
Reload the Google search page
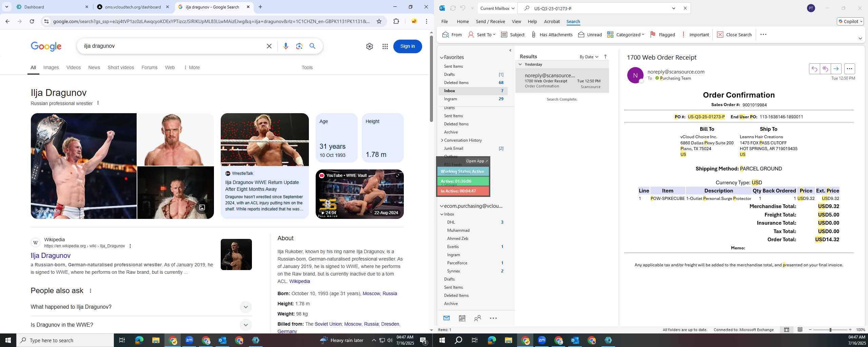[32, 21]
